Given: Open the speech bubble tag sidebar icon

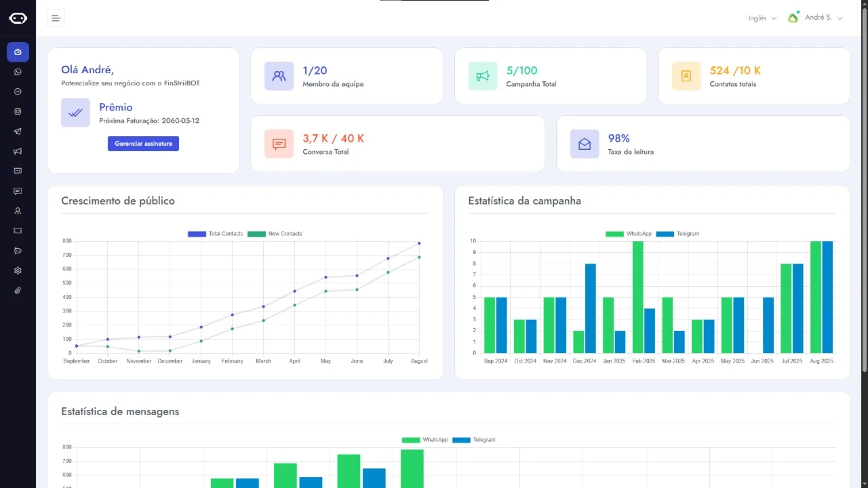Looking at the screenshot, I should (x=18, y=251).
